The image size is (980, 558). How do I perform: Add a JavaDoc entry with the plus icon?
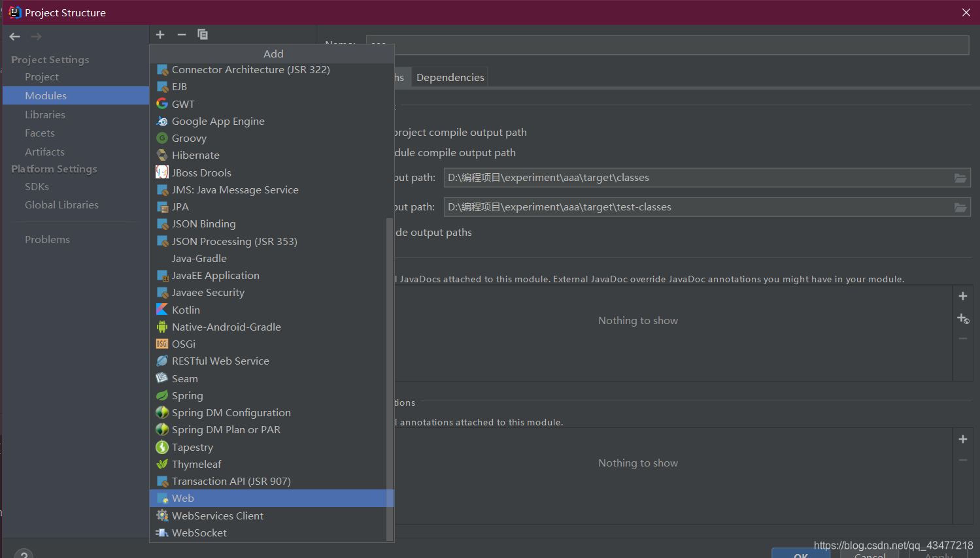click(x=963, y=296)
